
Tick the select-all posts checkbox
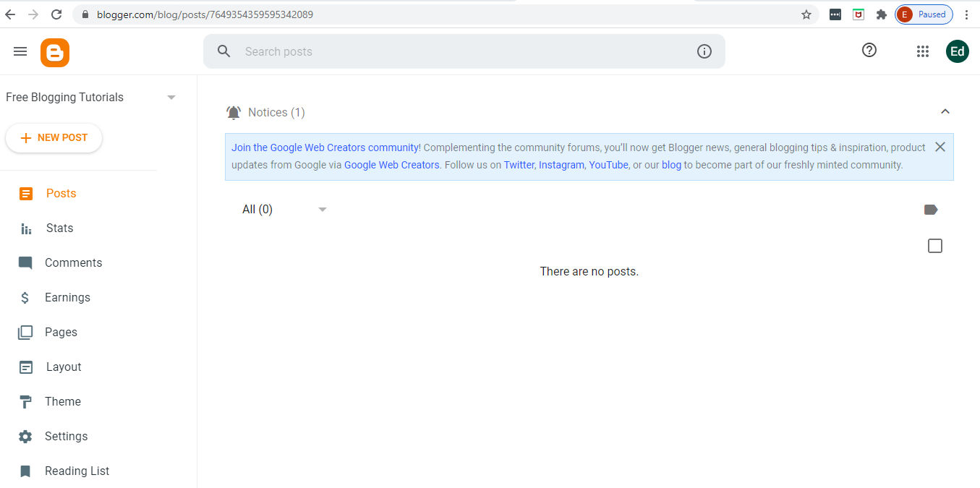click(x=935, y=247)
